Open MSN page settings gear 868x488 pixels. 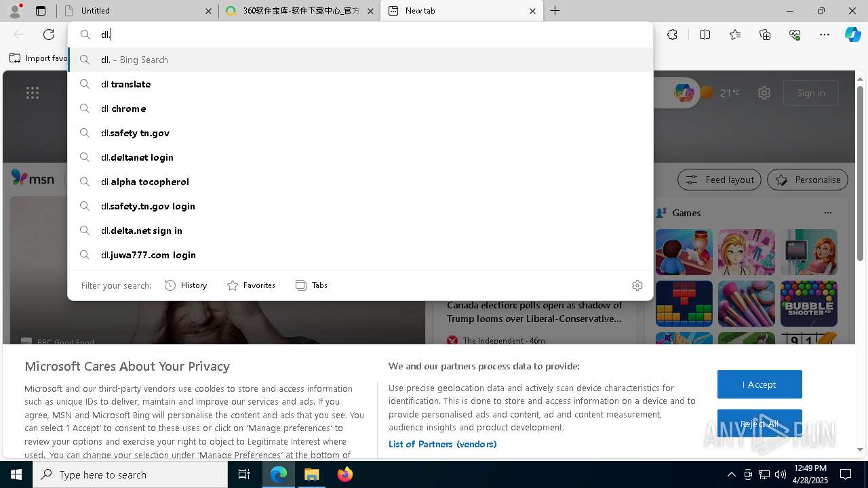(764, 93)
